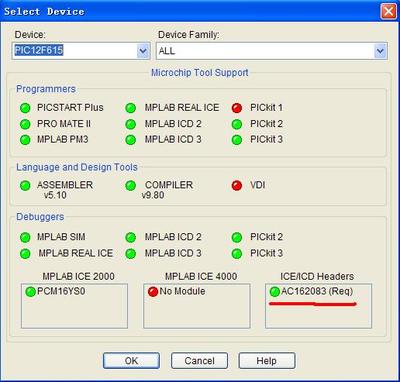Select the PCM16YS0 entry in MPLAB ICE 2000
The width and height of the screenshot is (400, 382).
coord(56,292)
